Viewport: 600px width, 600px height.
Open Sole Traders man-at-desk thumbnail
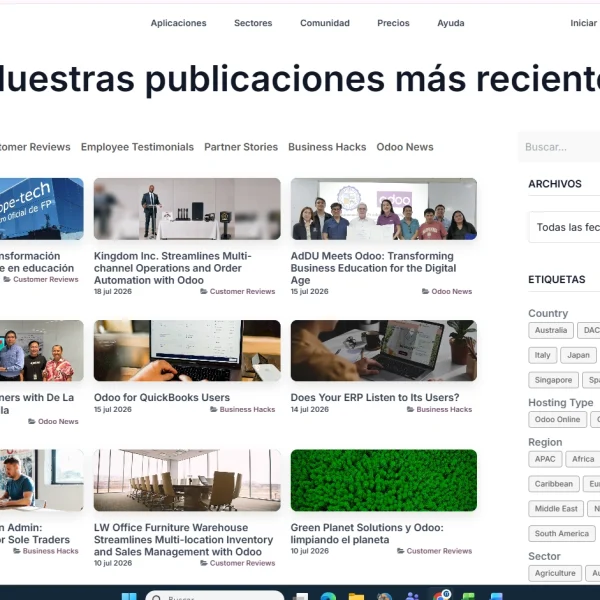[x=42, y=480]
